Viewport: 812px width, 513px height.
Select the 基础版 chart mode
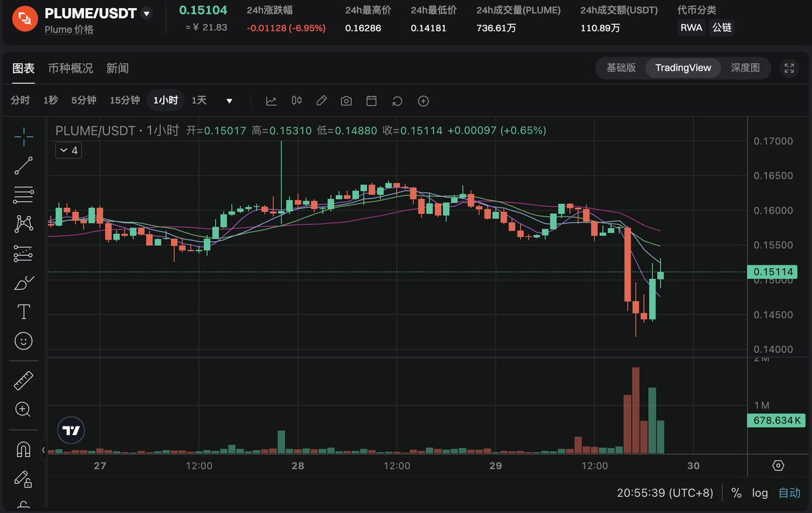point(621,68)
